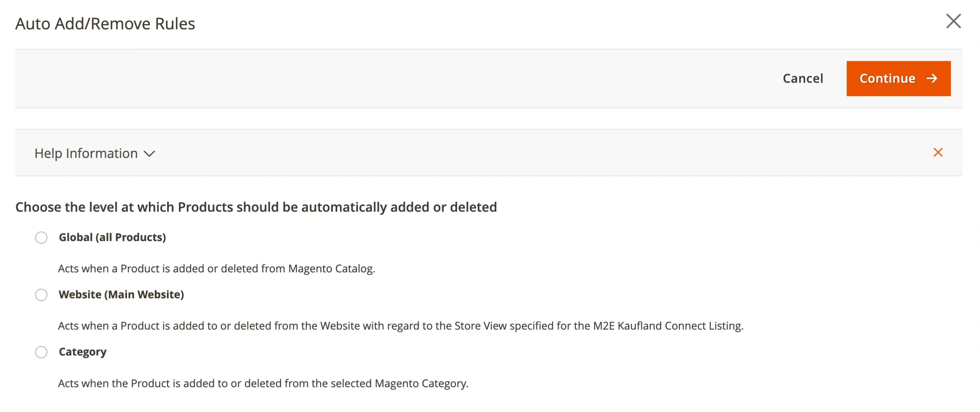
Task: Dismiss the Help Information block via orange X
Action: pos(938,153)
